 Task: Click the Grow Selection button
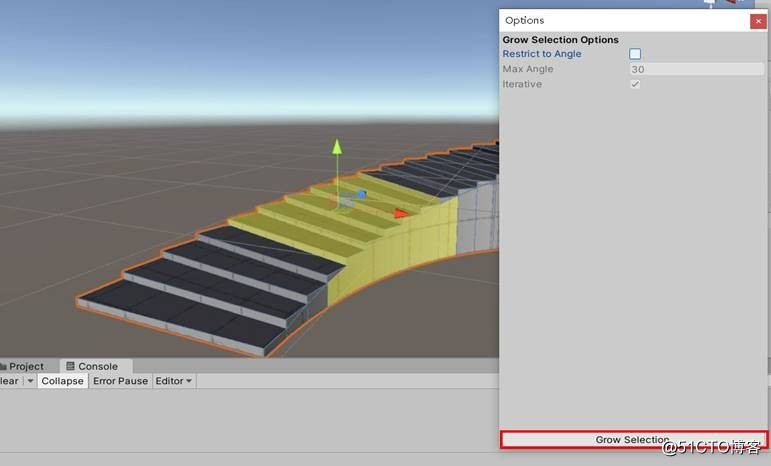point(633,439)
